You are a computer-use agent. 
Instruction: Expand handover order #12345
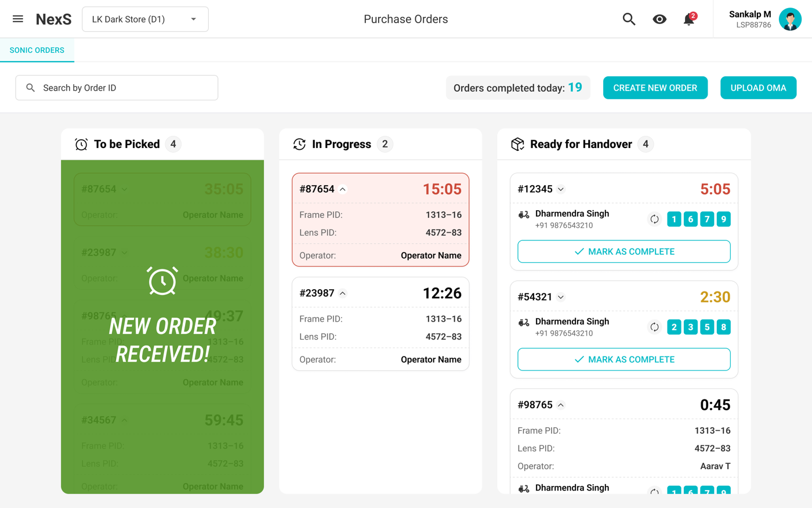[x=561, y=189]
